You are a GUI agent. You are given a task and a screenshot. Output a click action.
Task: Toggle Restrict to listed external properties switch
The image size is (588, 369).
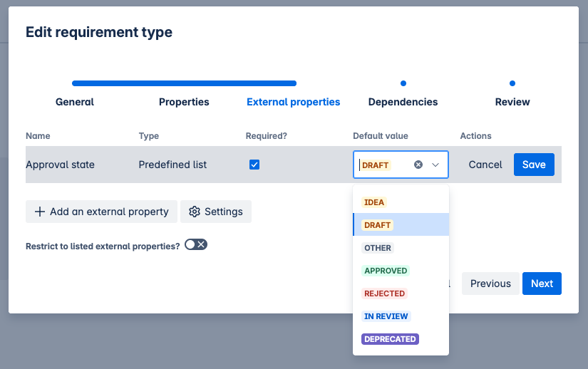coord(195,245)
